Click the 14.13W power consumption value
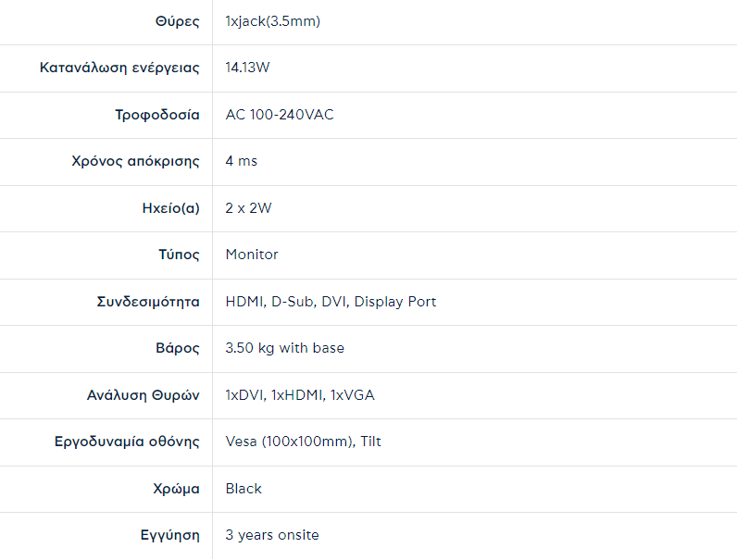This screenshot has width=737, height=560. click(247, 68)
